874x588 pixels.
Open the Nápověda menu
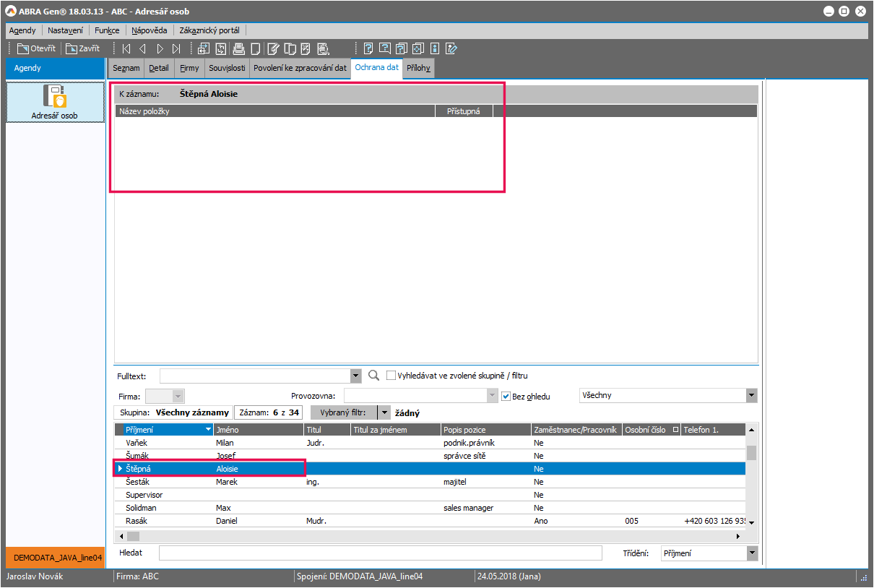click(150, 30)
